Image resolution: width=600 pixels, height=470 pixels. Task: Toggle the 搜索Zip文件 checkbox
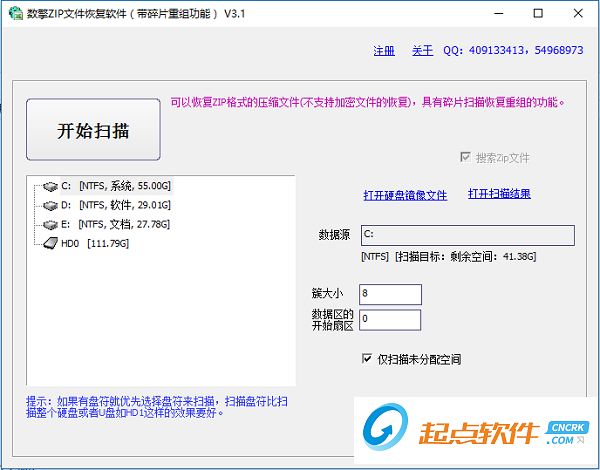(465, 157)
